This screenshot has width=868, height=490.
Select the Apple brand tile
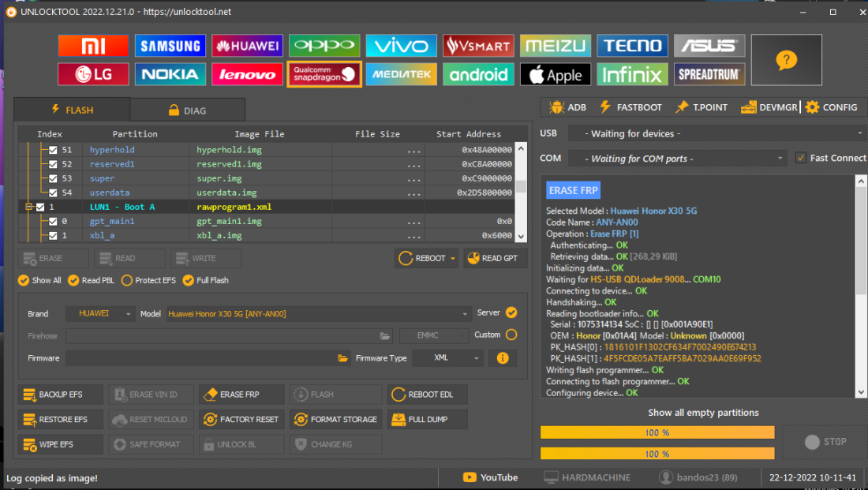tap(556, 74)
